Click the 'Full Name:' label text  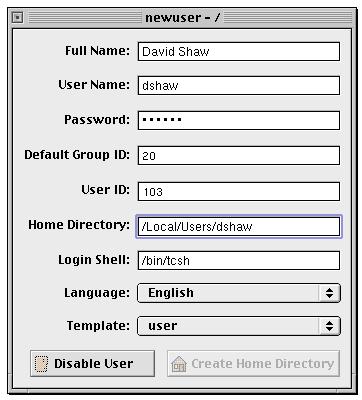(x=97, y=51)
